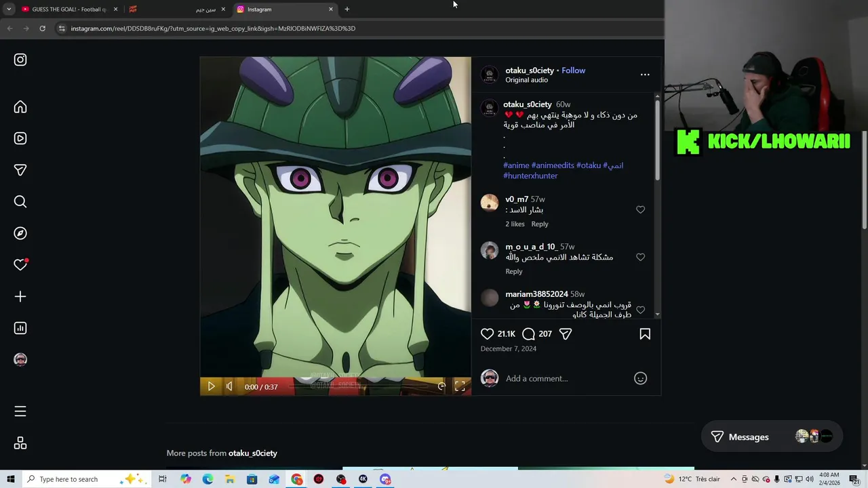The width and height of the screenshot is (868, 488).
Task: Open #animeedits hashtag
Action: 553,165
